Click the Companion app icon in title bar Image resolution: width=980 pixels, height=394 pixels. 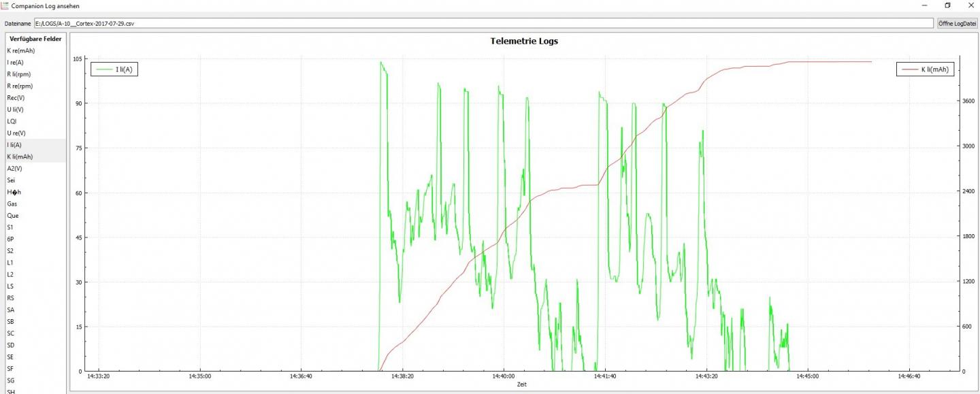[x=5, y=5]
